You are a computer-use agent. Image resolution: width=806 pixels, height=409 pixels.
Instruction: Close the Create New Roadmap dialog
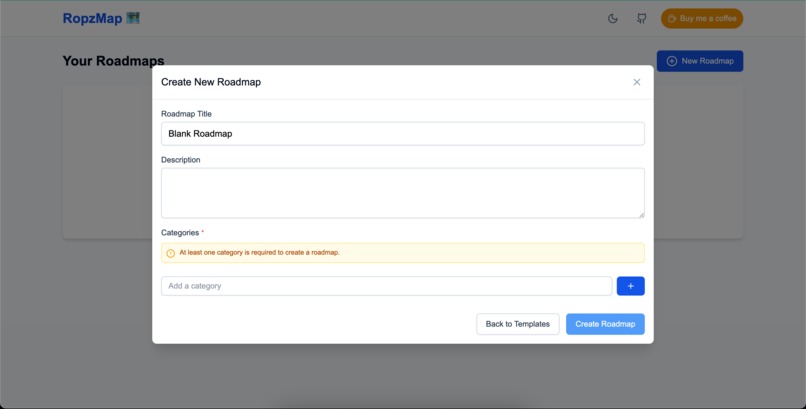pos(636,82)
